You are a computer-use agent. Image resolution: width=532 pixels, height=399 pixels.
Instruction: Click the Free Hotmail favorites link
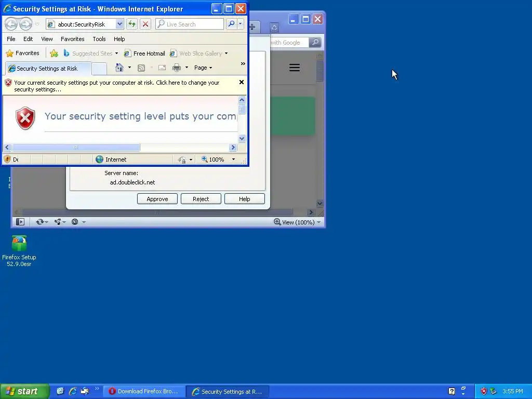[144, 54]
